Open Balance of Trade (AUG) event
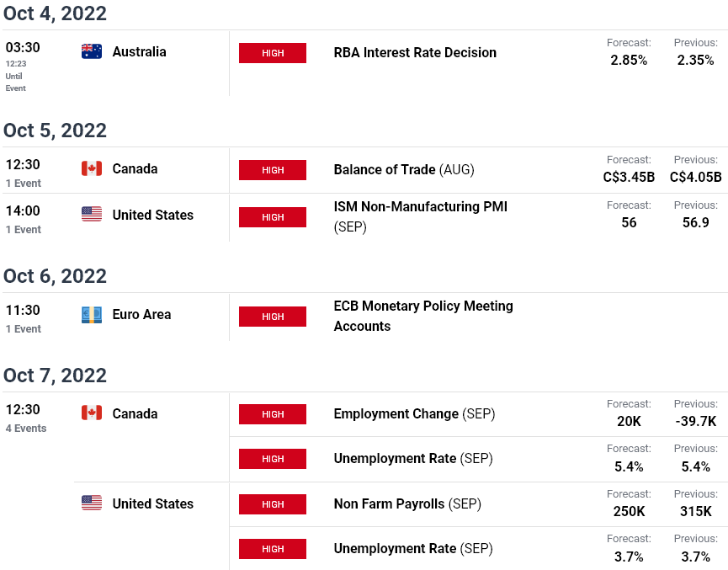 tap(404, 169)
